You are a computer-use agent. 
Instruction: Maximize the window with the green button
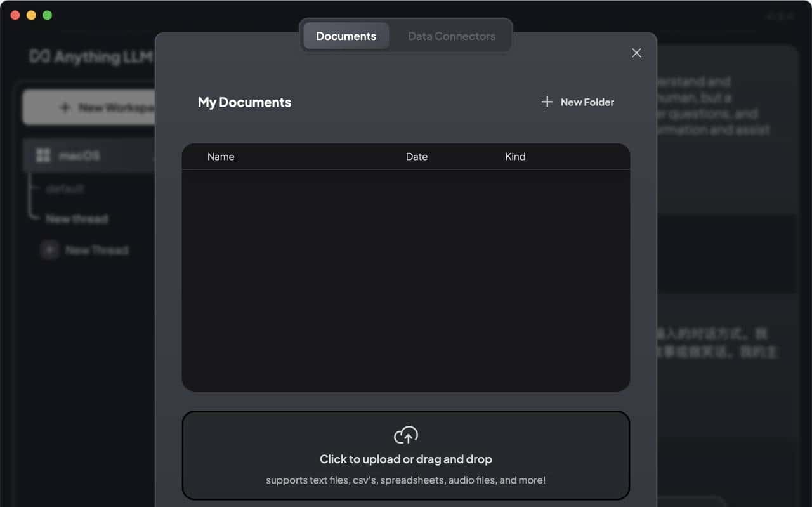coord(47,15)
